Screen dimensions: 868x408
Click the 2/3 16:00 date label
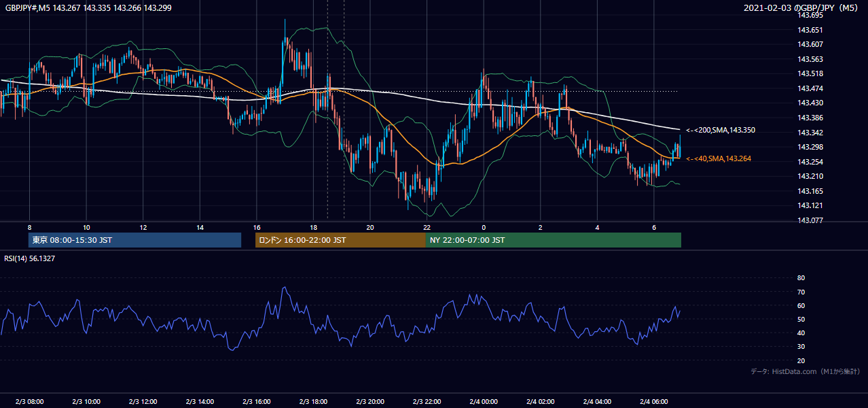pyautogui.click(x=257, y=402)
